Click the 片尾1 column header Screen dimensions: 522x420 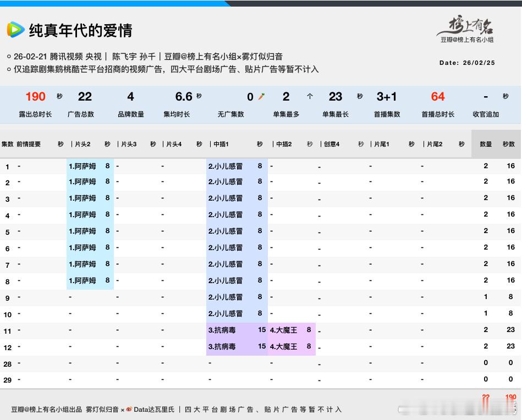[x=382, y=144]
